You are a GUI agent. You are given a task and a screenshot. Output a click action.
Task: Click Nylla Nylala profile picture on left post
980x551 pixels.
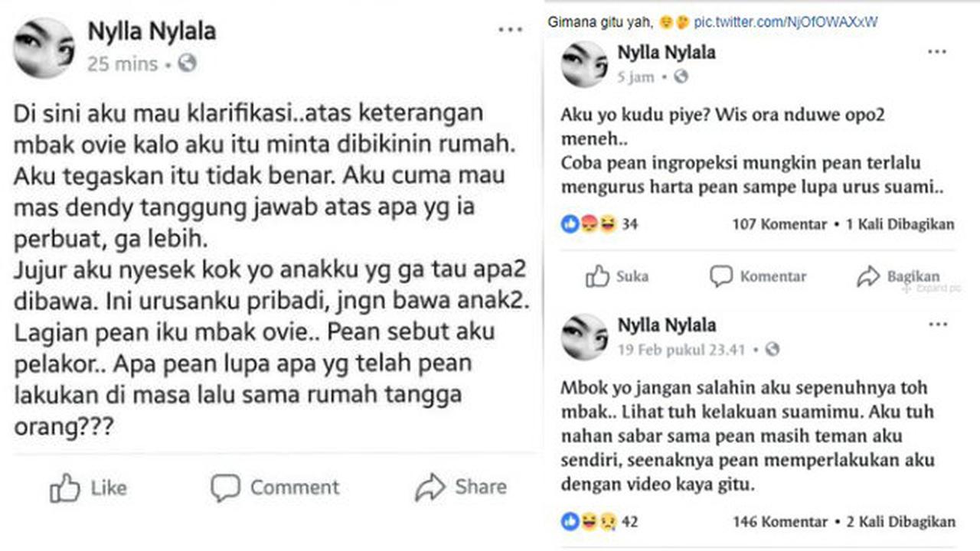pos(44,47)
